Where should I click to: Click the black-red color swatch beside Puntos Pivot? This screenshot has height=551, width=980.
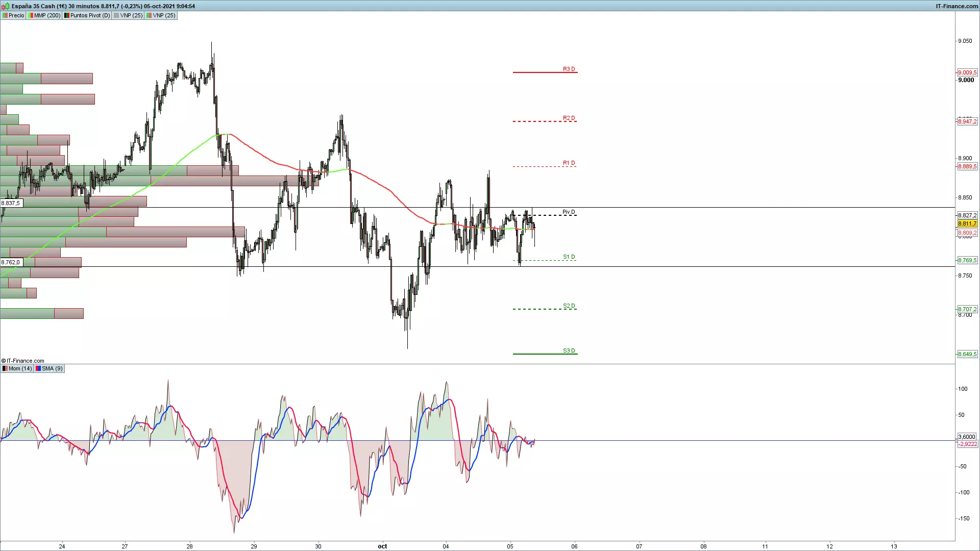(67, 15)
